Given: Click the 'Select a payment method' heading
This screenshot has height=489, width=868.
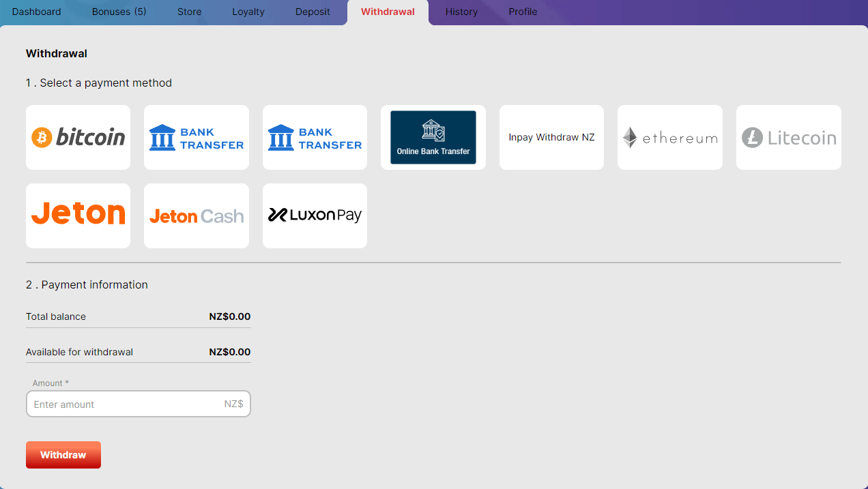Looking at the screenshot, I should pyautogui.click(x=99, y=83).
